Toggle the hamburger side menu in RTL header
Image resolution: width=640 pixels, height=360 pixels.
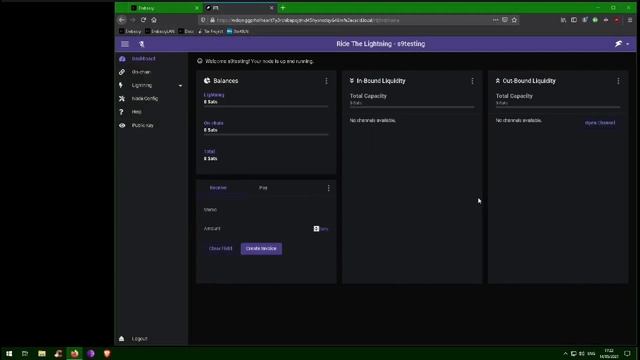tap(125, 44)
